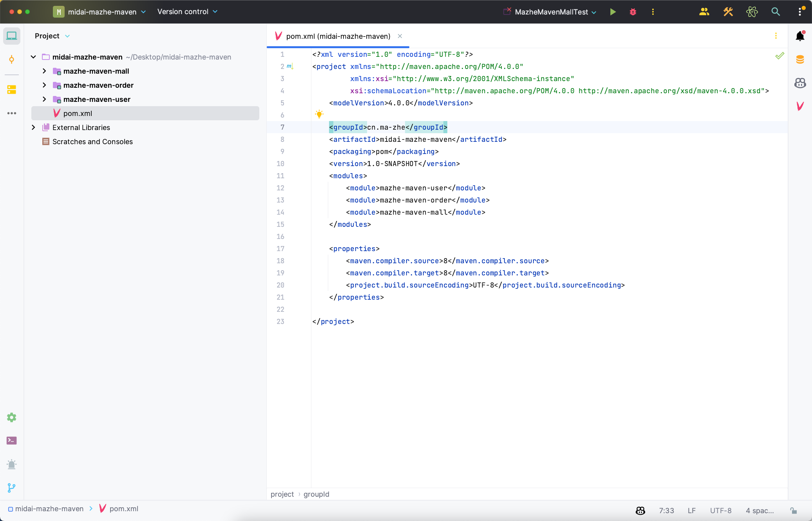Click the groupId breadcrumb

(x=316, y=494)
